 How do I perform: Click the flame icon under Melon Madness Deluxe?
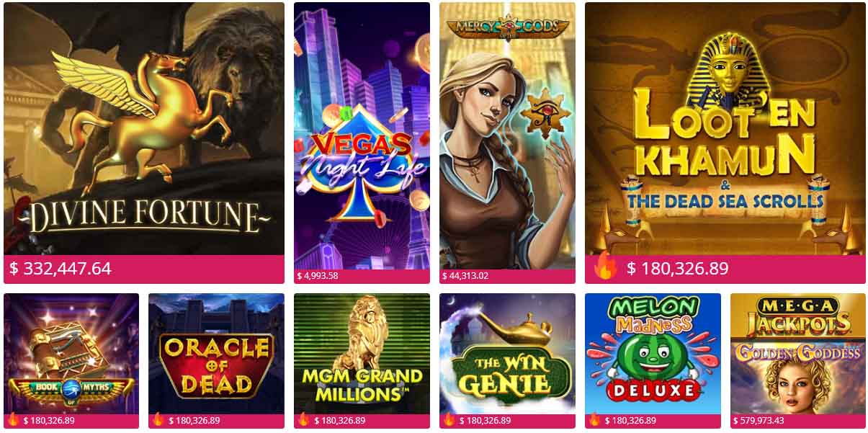[x=594, y=419]
